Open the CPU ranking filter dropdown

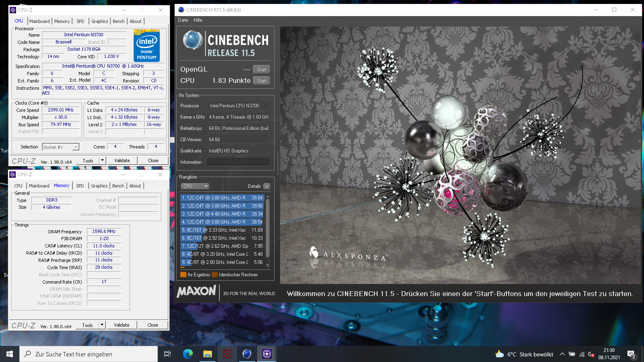[x=195, y=186]
